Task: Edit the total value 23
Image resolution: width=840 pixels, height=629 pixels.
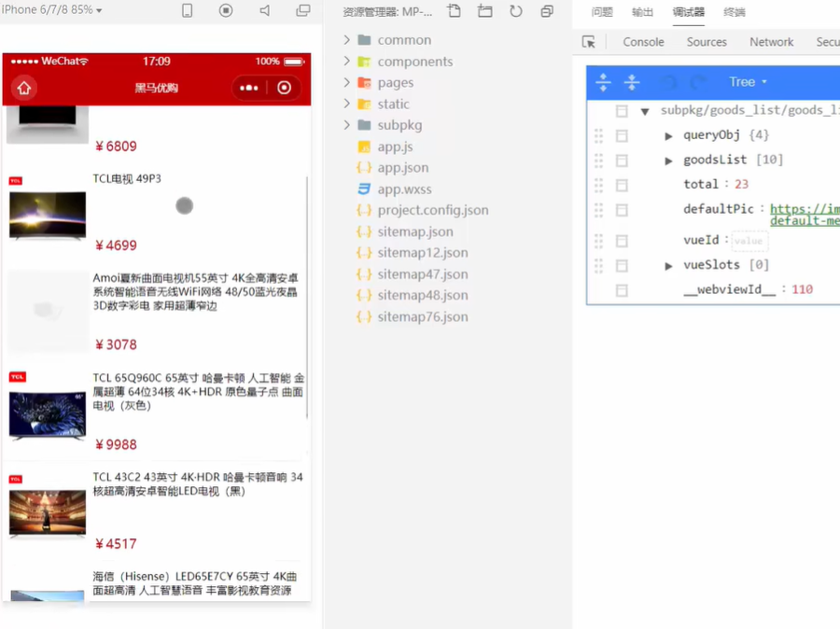Action: (741, 184)
